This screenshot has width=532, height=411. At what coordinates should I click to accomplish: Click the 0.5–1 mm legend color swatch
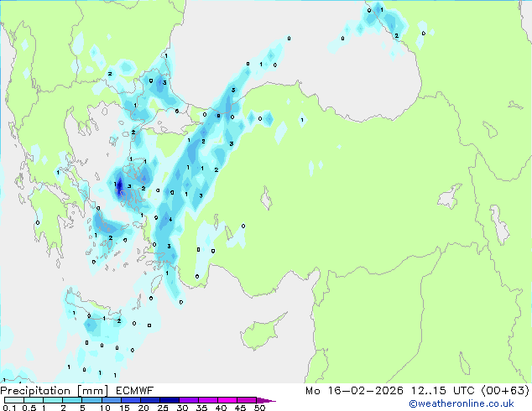[34, 400]
